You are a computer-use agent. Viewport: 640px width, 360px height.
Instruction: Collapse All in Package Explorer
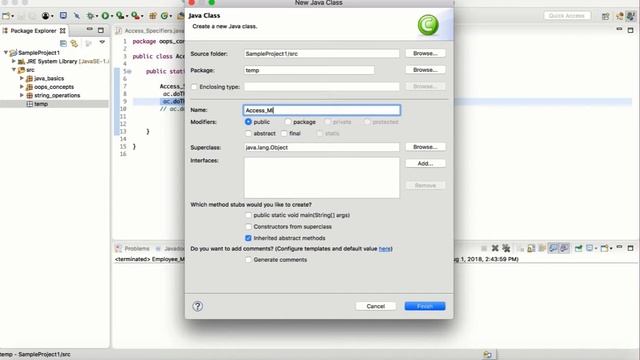pos(63,43)
